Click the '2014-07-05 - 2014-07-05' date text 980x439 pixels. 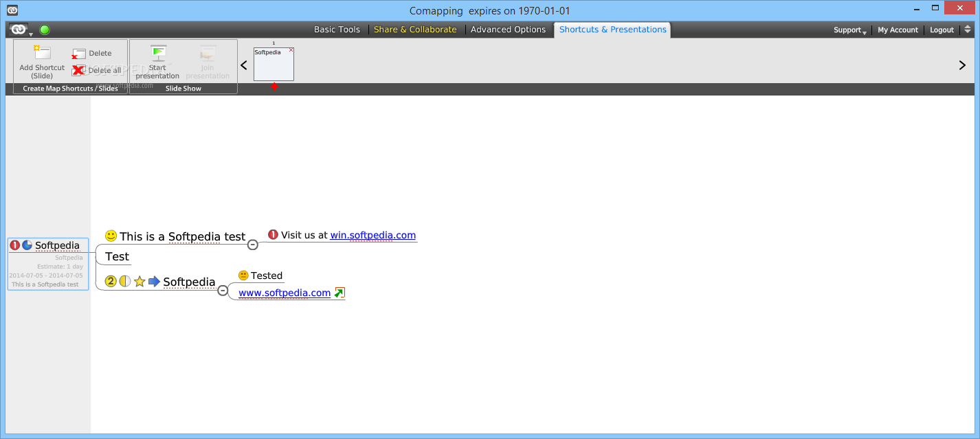pos(46,275)
